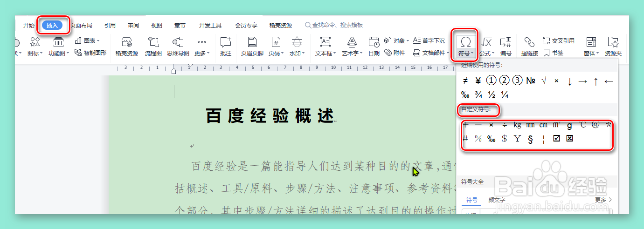This screenshot has height=229, width=644.
Task: Expand the 文本框 dropdown arrow
Action: coord(335,54)
